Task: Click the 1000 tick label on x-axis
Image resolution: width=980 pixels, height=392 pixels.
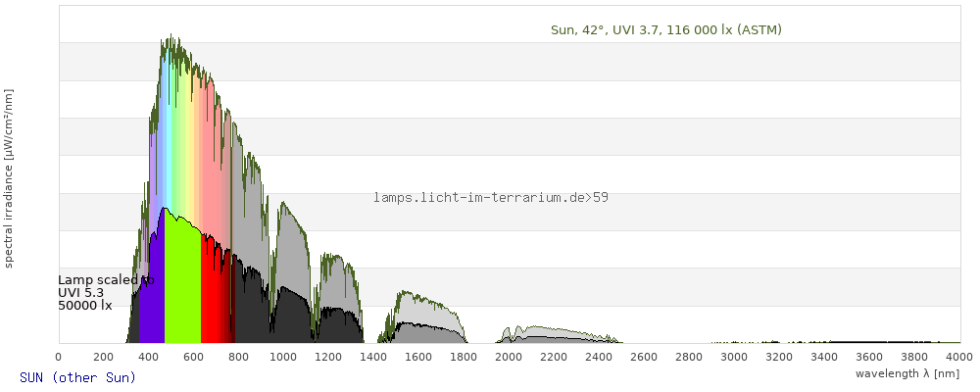Action: coord(283,358)
